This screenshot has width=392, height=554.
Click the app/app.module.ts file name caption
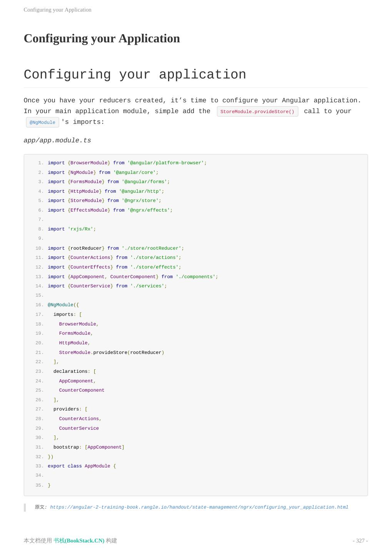(57, 140)
